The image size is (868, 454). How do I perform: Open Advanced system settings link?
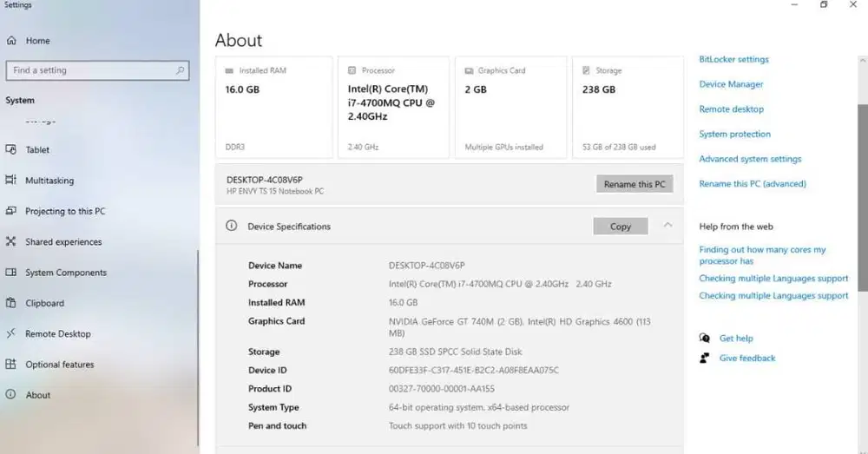(x=750, y=159)
